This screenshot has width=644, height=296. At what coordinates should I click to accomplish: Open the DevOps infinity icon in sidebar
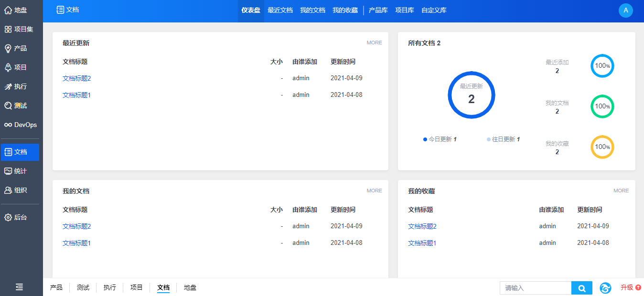tap(8, 125)
